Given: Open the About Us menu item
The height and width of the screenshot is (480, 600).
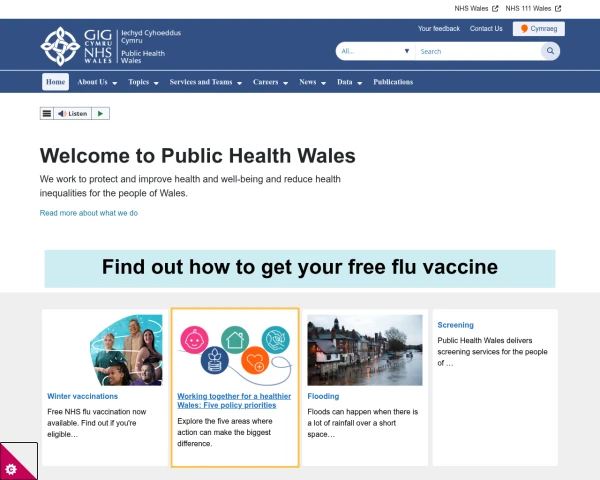Looking at the screenshot, I should [x=92, y=82].
